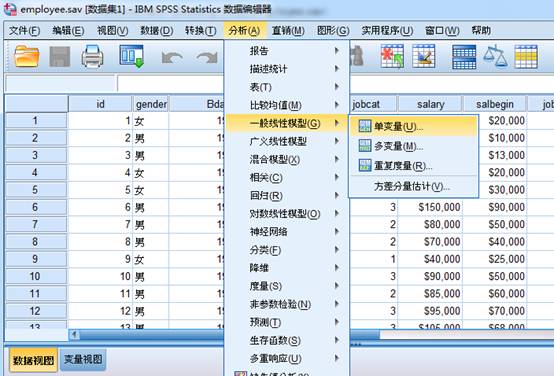Click the Redo arrow icon
This screenshot has width=554, height=376.
[x=207, y=57]
